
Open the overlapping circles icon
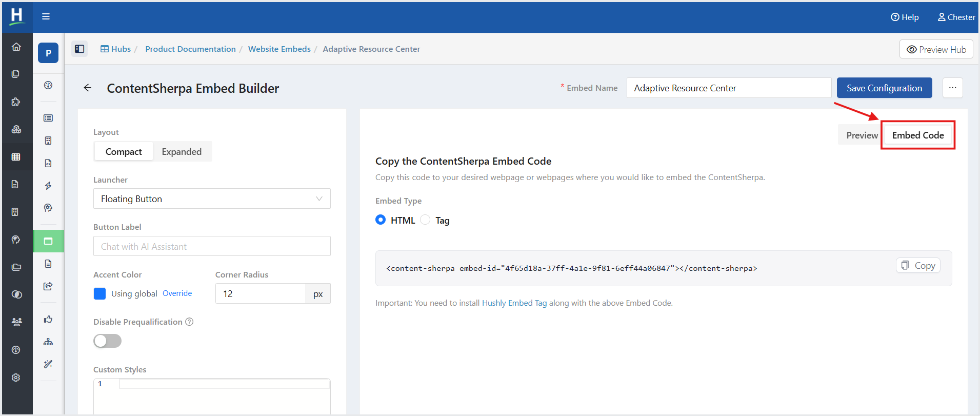pyautogui.click(x=16, y=294)
